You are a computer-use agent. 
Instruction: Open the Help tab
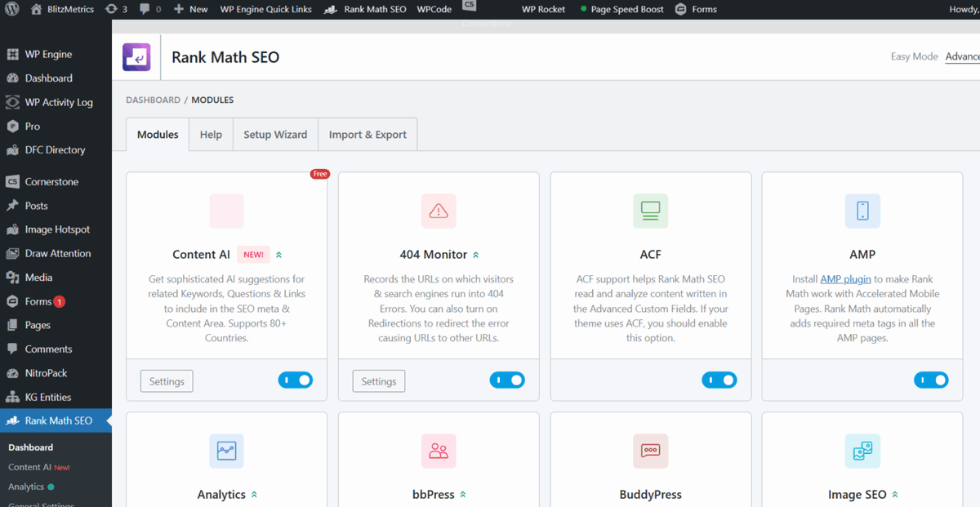click(x=211, y=135)
